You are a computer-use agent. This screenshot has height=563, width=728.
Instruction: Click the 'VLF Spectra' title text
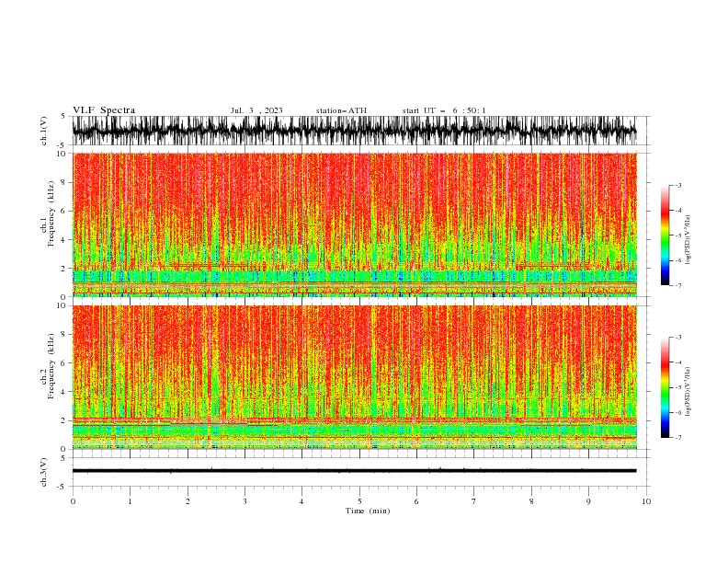pyautogui.click(x=104, y=110)
